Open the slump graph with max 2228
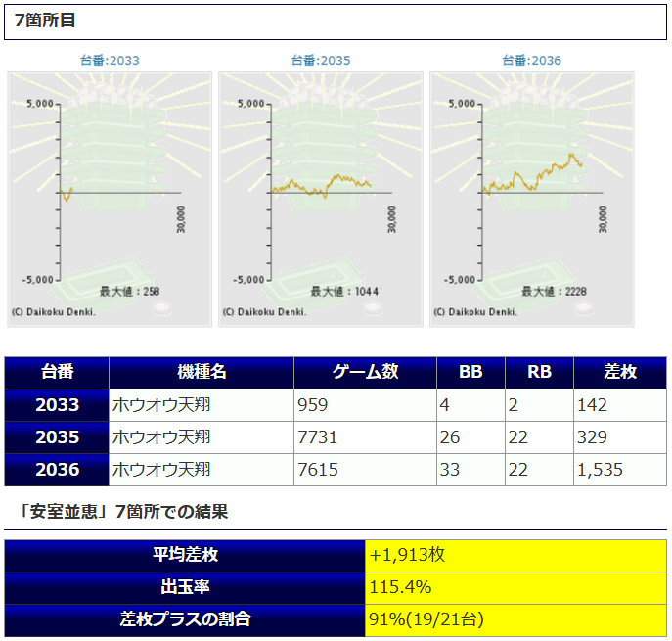The image size is (672, 641). [x=532, y=199]
